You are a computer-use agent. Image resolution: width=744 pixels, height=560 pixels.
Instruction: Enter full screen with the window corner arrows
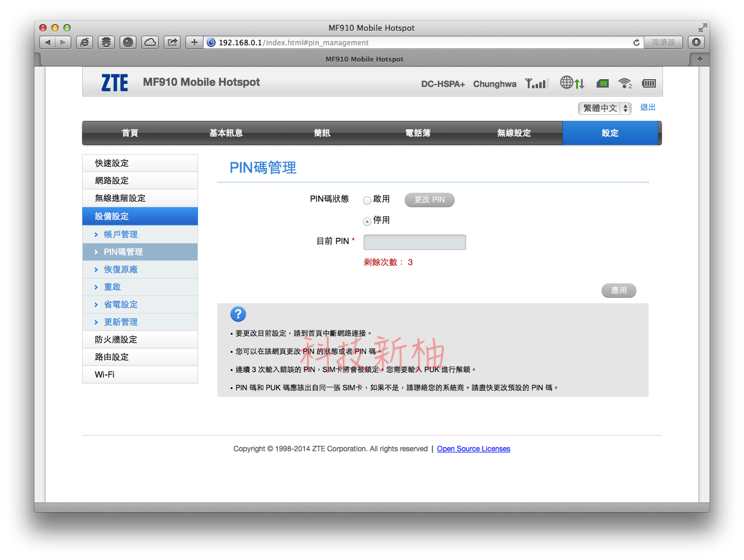pyautogui.click(x=702, y=28)
